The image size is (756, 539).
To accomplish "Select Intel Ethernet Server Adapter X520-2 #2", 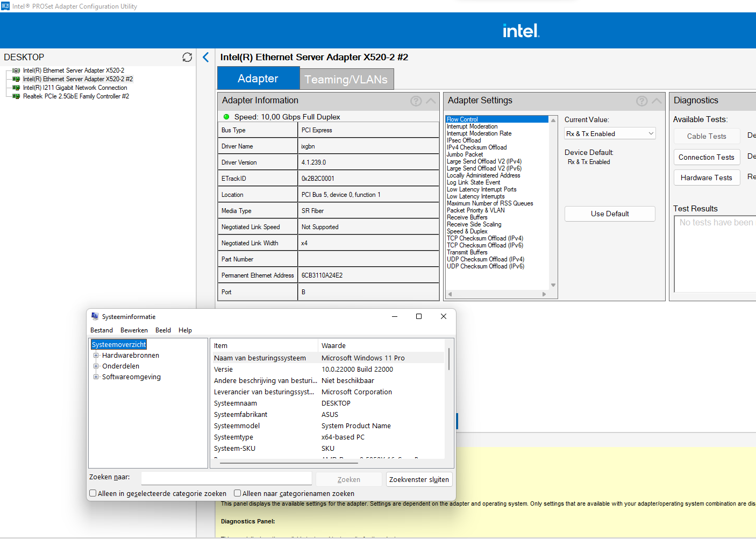I will coord(77,79).
